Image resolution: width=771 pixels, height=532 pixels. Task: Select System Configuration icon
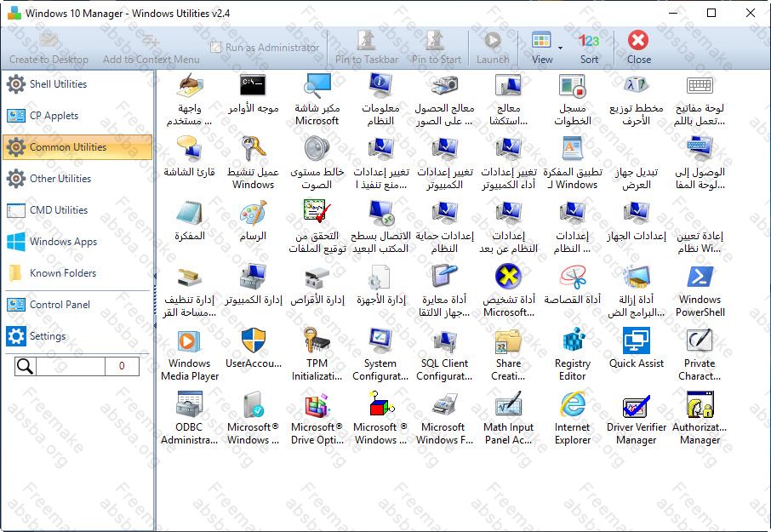pos(380,340)
